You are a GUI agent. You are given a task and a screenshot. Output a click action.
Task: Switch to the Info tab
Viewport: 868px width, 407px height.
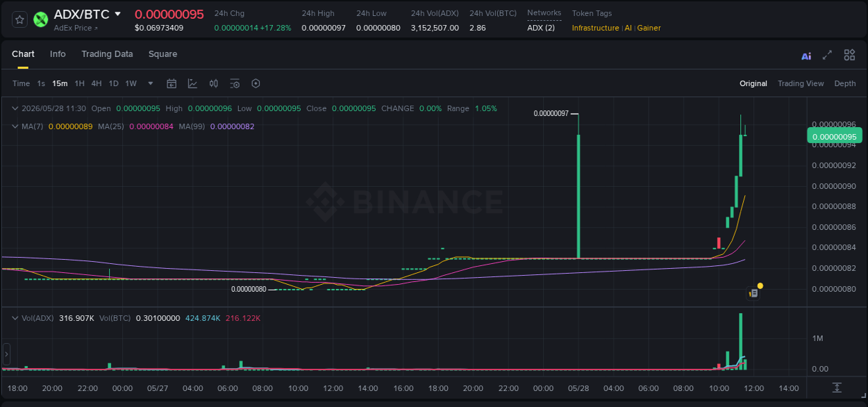point(58,54)
